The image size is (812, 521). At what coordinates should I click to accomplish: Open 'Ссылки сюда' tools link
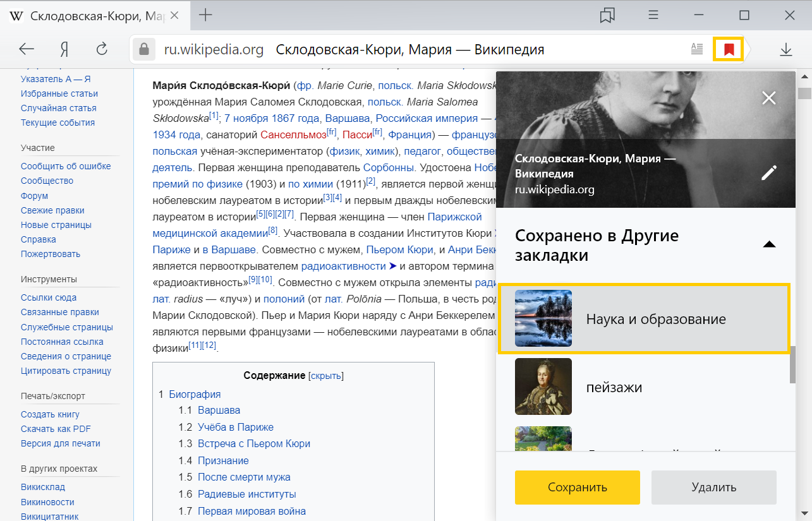click(49, 297)
